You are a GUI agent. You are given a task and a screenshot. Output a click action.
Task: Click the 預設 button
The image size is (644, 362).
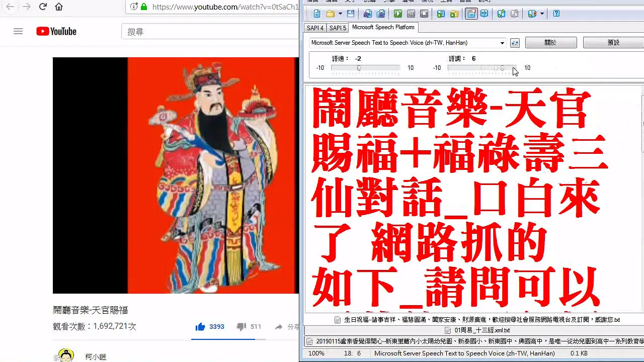pyautogui.click(x=613, y=43)
